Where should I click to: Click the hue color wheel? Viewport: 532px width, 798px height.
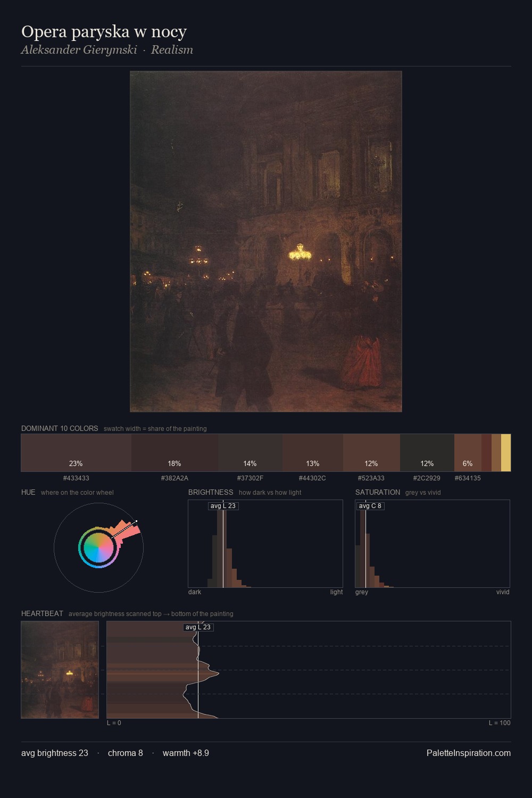click(98, 547)
